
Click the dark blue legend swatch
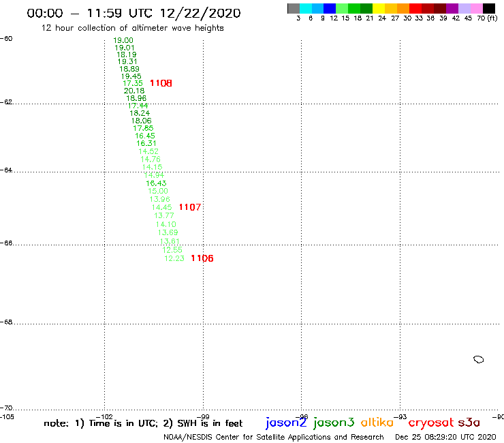330,8
